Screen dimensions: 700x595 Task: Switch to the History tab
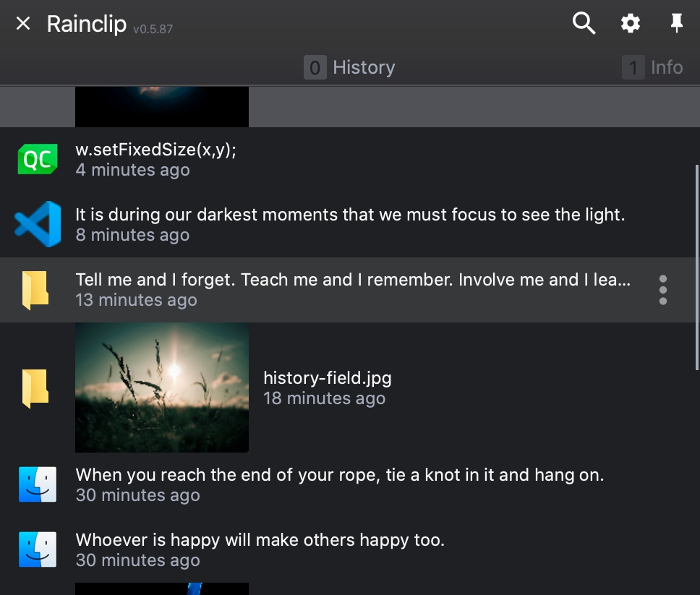point(350,67)
